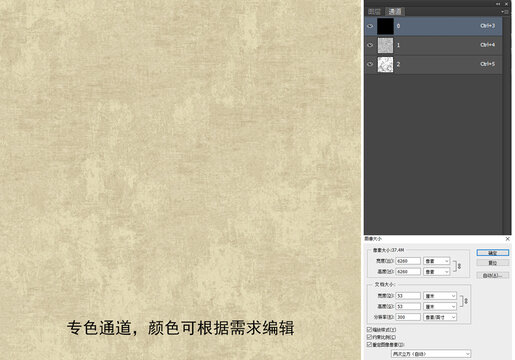Click the Auto button in Image Size dialog
This screenshot has height=360, width=515.
[x=493, y=275]
